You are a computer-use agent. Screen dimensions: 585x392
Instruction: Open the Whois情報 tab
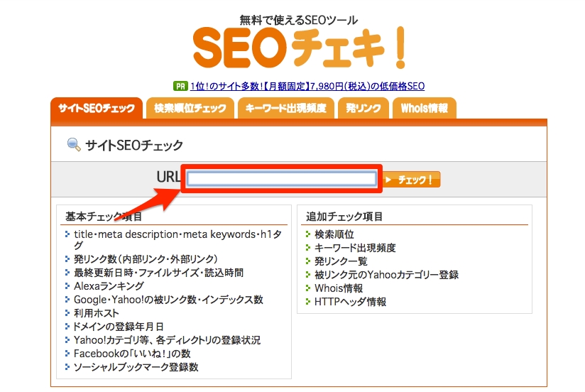coord(425,108)
